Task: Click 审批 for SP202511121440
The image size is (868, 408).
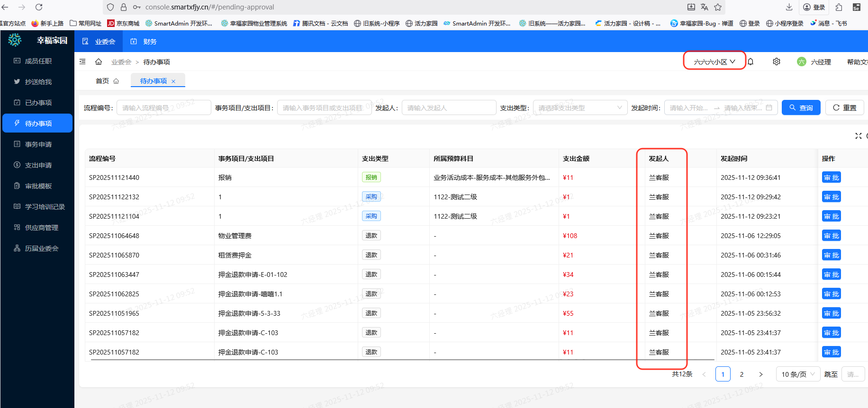Action: 831,177
